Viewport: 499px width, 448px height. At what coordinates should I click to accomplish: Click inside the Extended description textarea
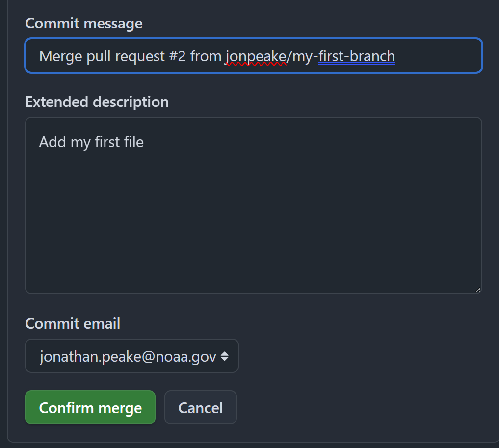click(254, 206)
